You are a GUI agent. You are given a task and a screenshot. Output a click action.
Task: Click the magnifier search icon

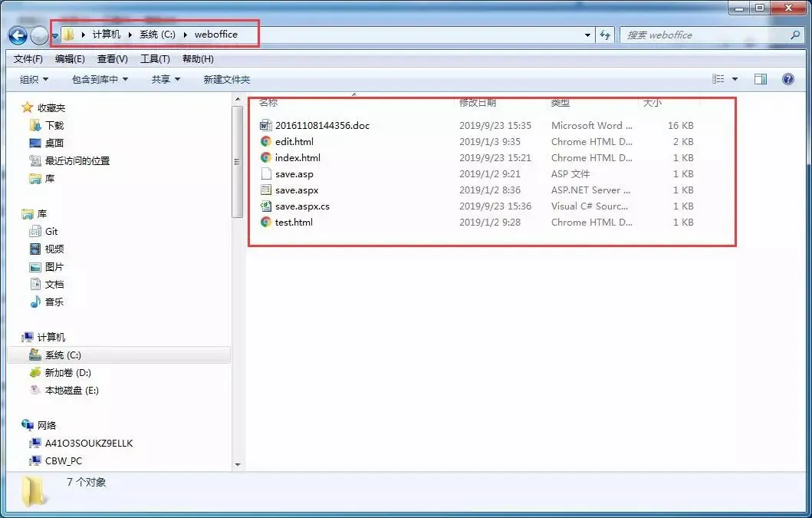pos(795,35)
